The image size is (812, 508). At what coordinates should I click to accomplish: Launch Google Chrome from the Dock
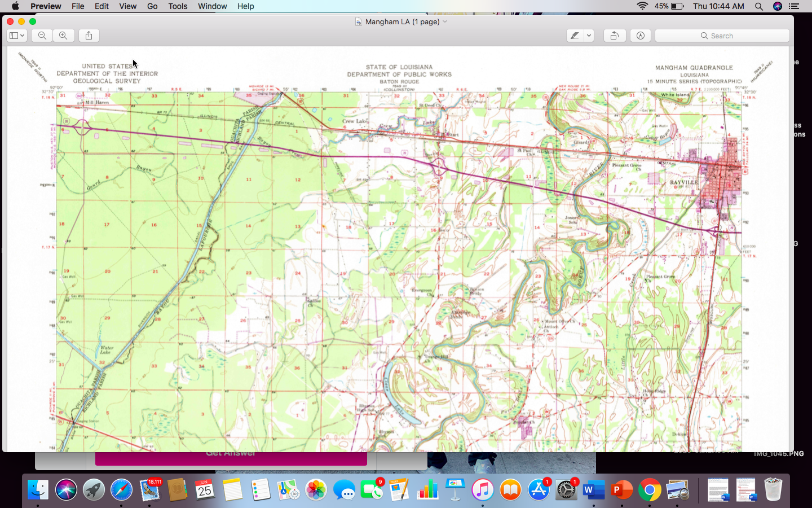[649, 490]
